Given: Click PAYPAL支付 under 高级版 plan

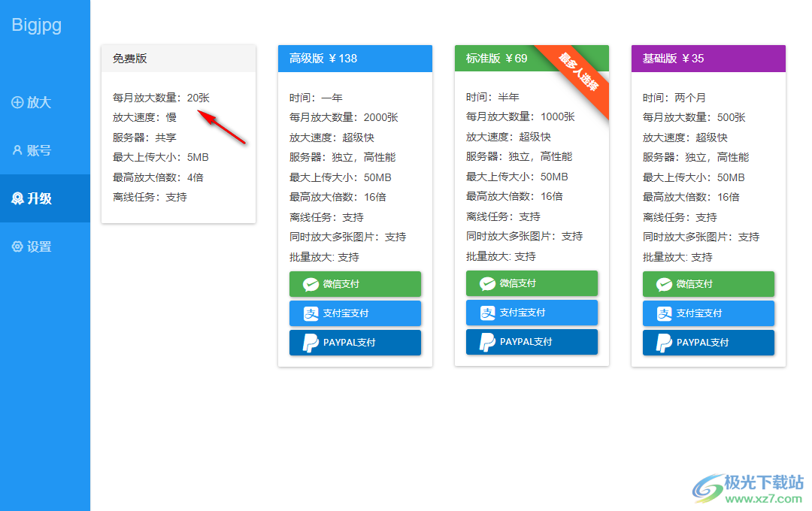Looking at the screenshot, I should tap(355, 342).
